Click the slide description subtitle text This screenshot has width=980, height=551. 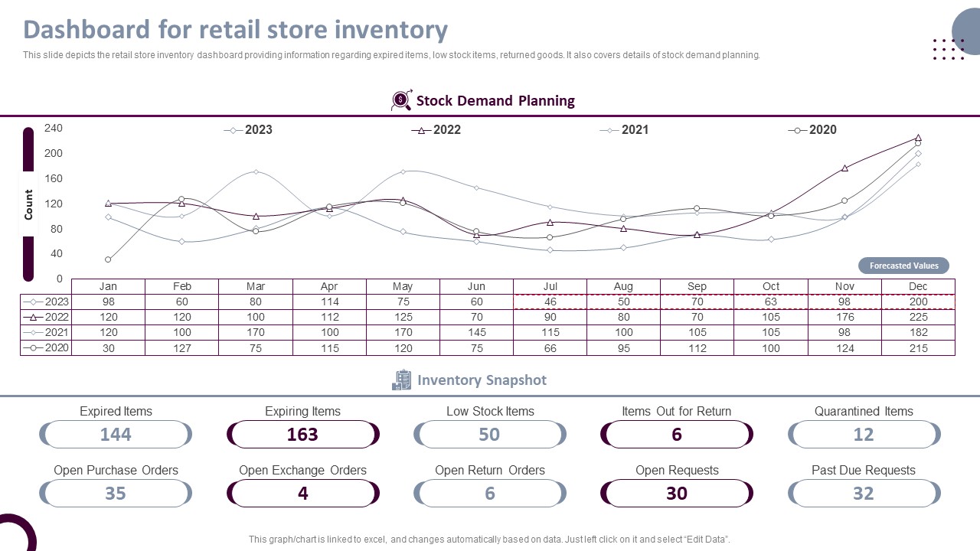pos(391,55)
